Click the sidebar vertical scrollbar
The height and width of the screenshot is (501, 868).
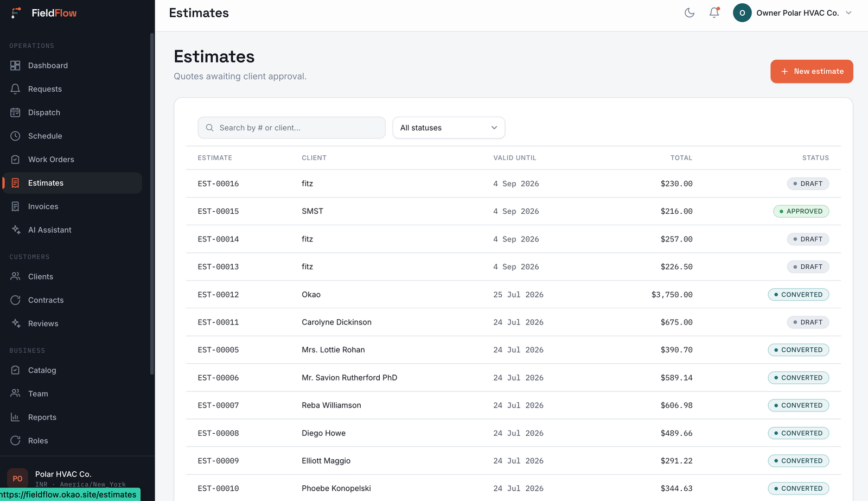pyautogui.click(x=152, y=204)
